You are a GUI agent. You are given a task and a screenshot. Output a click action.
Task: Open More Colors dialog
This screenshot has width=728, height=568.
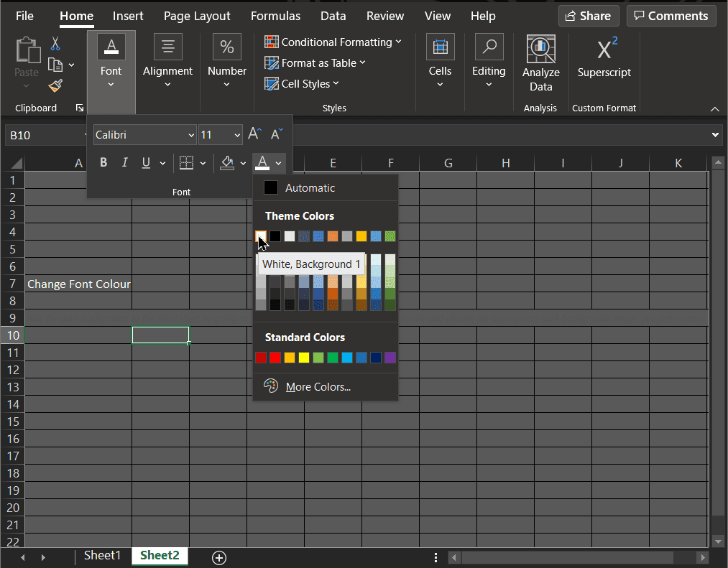click(318, 387)
